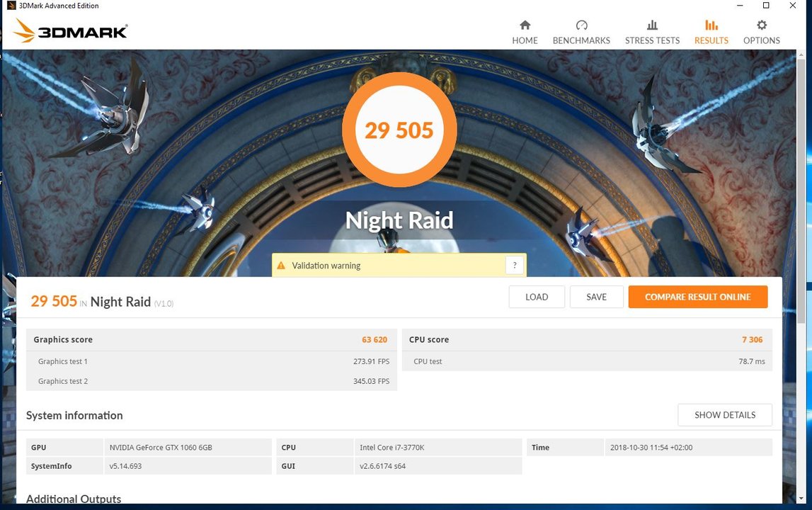Click the scrollbar down arrow
This screenshot has width=812, height=510.
point(802,499)
